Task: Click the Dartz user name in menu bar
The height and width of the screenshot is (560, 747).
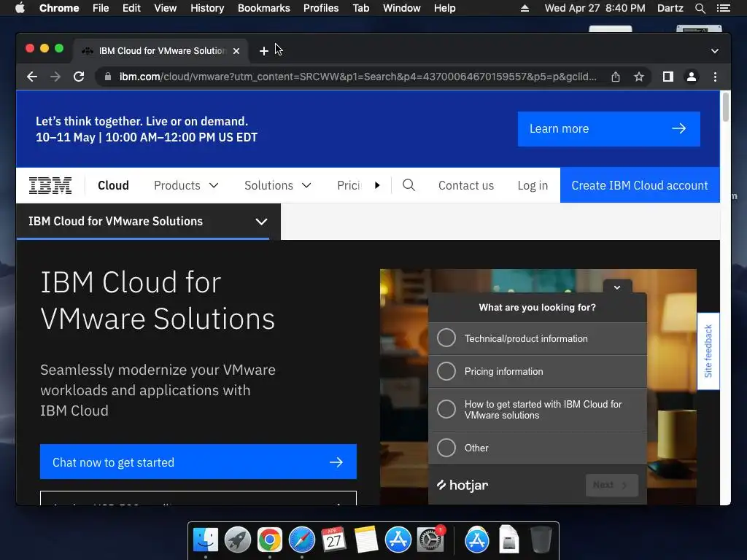Action: pyautogui.click(x=670, y=8)
